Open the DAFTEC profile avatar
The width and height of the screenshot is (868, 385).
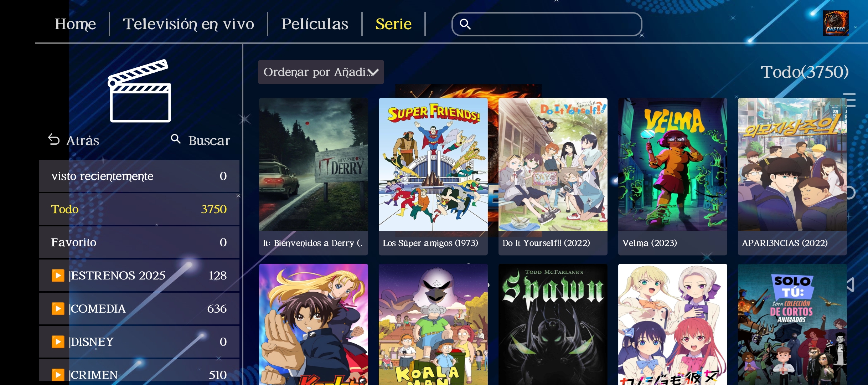(x=836, y=23)
